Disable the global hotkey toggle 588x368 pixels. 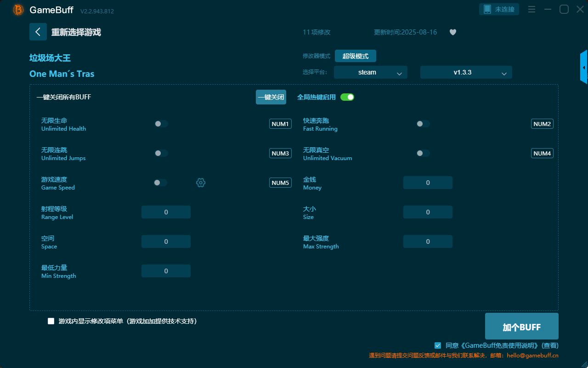(x=347, y=97)
